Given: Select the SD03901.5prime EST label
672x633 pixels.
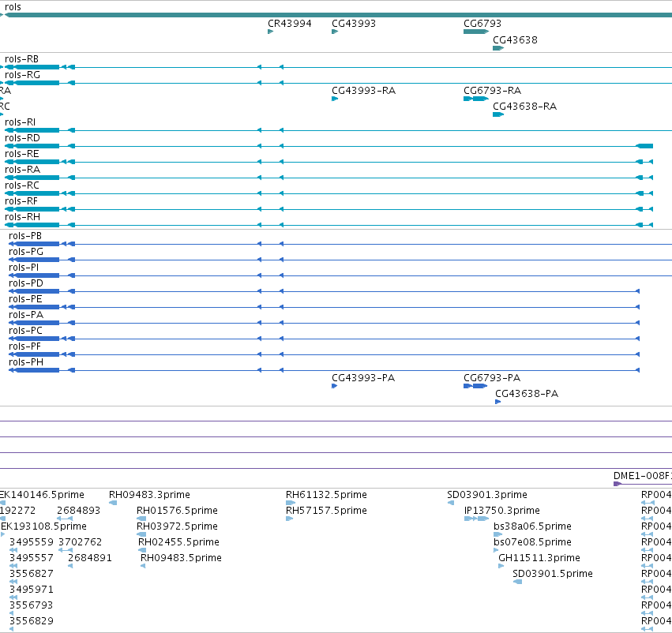Looking at the screenshot, I should 553,574.
